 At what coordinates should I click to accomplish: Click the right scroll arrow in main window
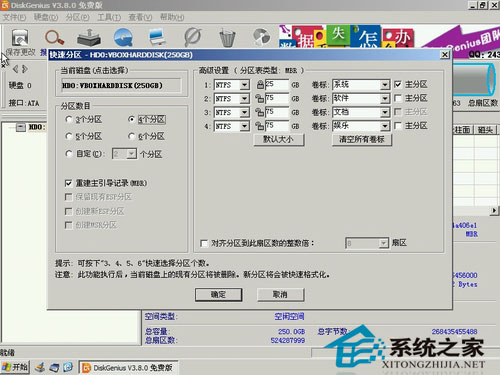(494, 211)
